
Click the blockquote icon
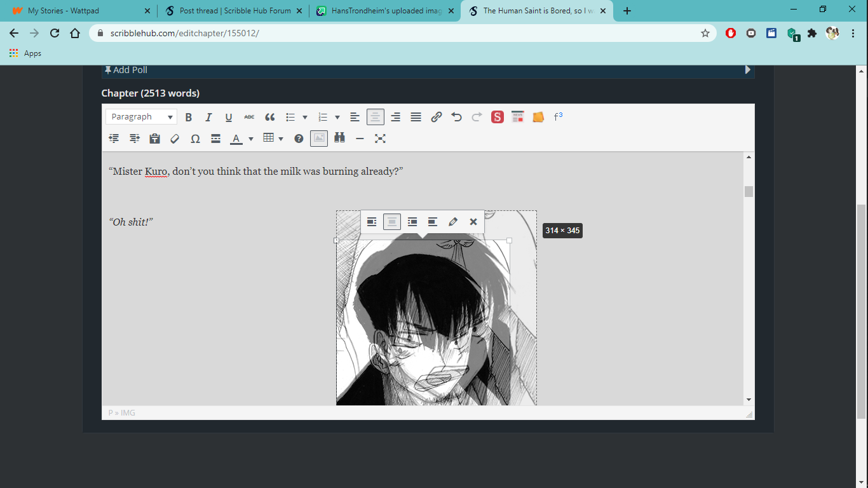[x=270, y=117]
